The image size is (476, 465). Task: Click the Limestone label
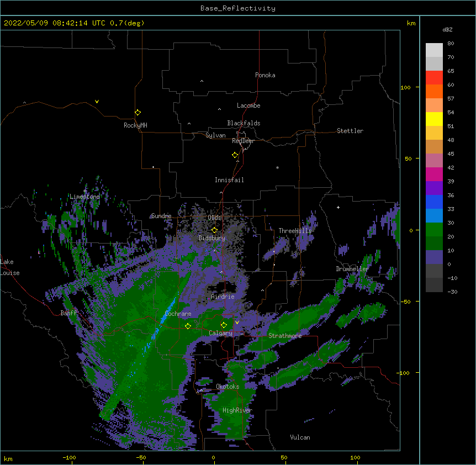(84, 197)
